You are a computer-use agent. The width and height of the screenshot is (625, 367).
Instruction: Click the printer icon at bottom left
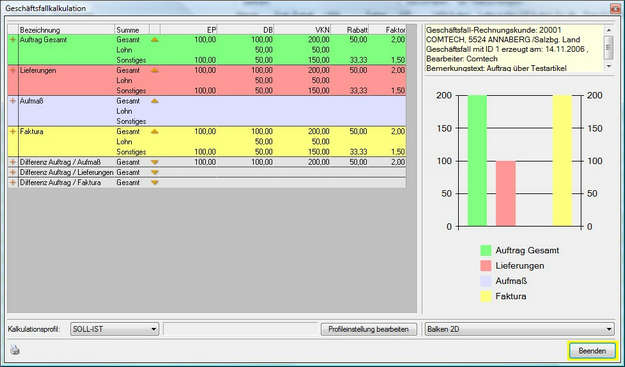point(15,350)
